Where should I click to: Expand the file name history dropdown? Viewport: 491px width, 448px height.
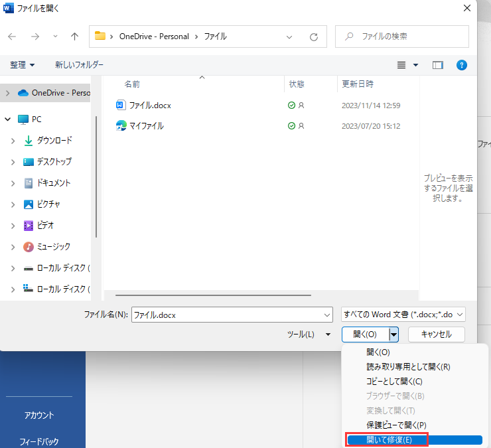pyautogui.click(x=327, y=315)
